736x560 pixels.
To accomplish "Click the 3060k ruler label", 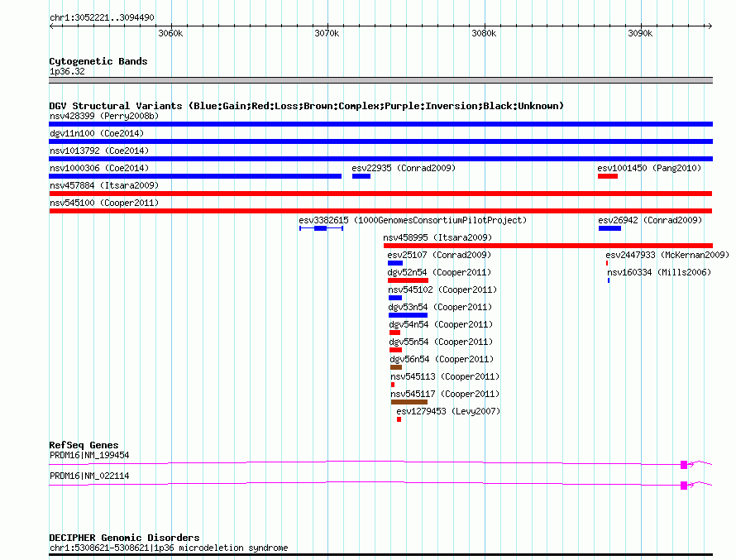I will click(170, 33).
